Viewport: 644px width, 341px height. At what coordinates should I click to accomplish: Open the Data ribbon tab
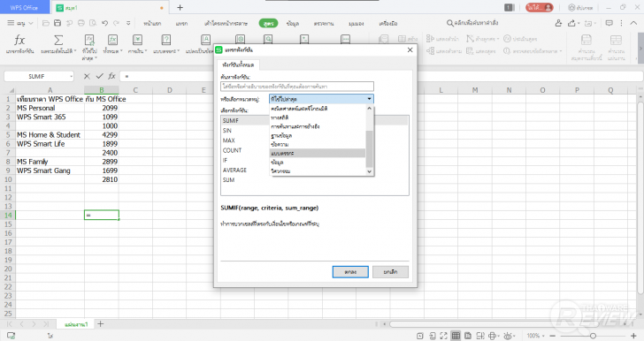tap(293, 23)
